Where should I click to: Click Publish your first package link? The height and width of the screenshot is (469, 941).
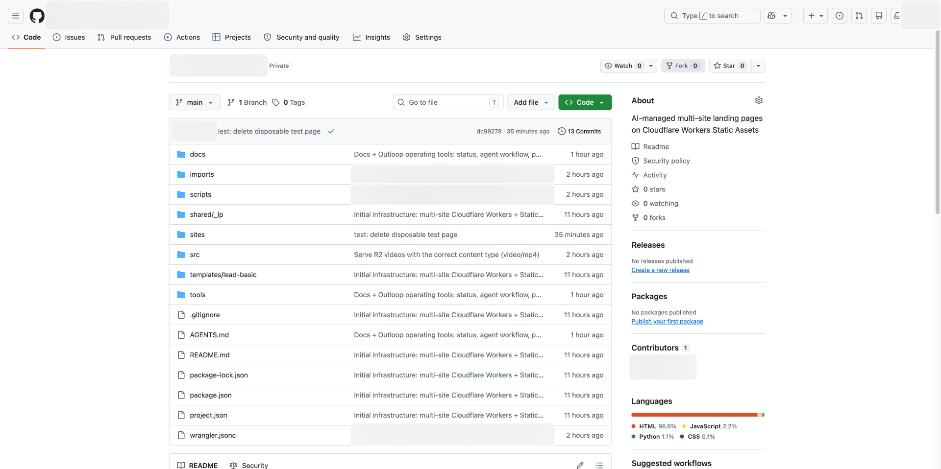pos(667,321)
